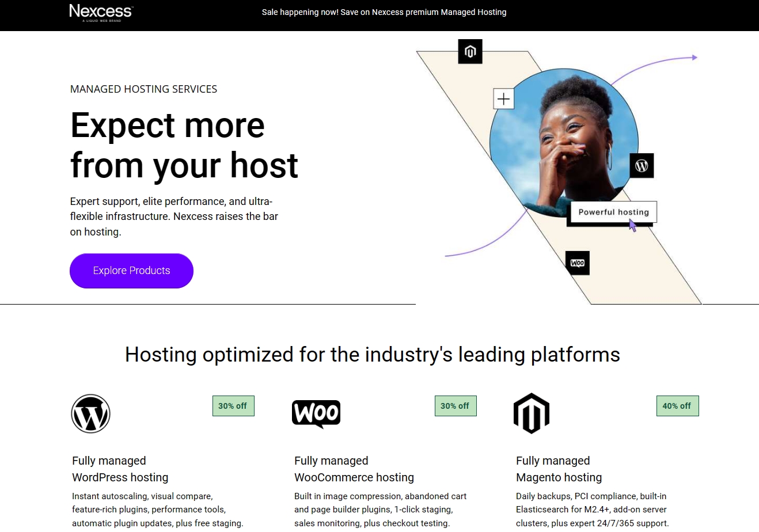Open the sale announcement banner link
759x532 pixels.
point(384,12)
